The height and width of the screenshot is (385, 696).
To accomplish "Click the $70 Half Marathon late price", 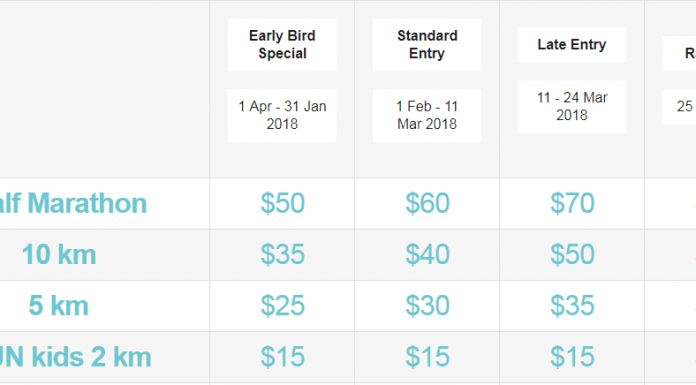I will click(x=572, y=203).
